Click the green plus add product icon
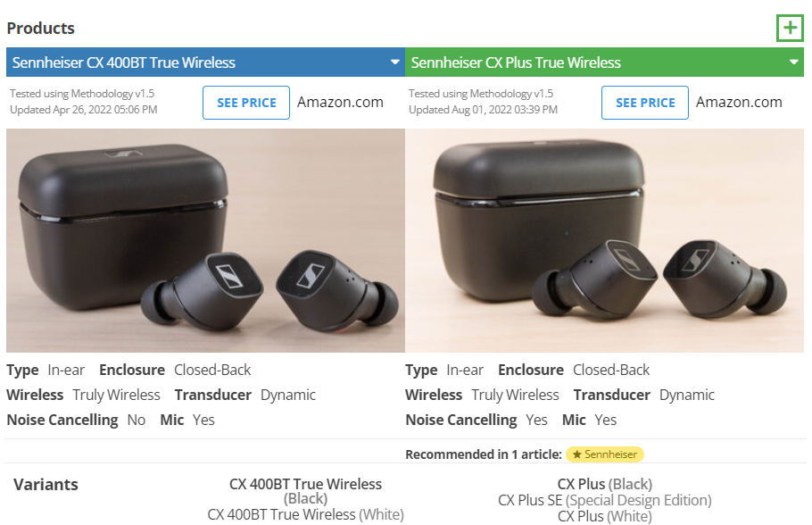The image size is (812, 525). coord(790,28)
